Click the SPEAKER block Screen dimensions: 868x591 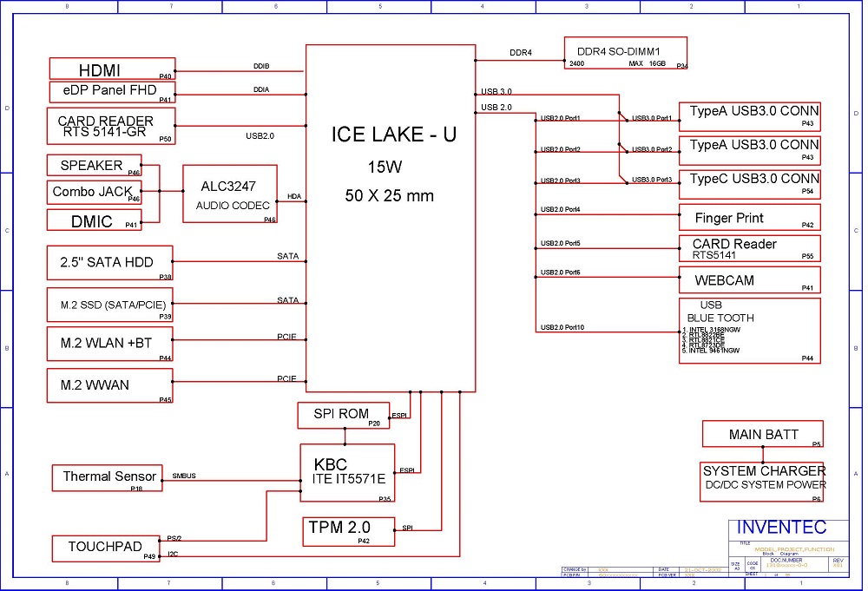pyautogui.click(x=94, y=166)
